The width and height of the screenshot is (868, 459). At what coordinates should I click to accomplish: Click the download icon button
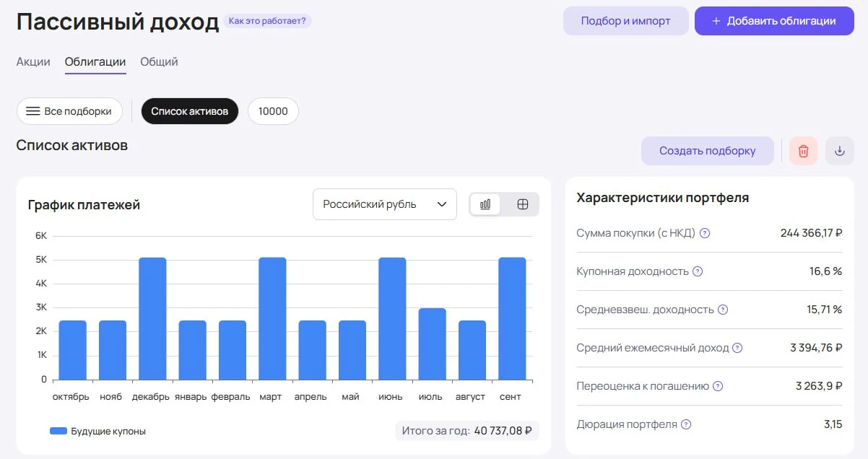839,151
